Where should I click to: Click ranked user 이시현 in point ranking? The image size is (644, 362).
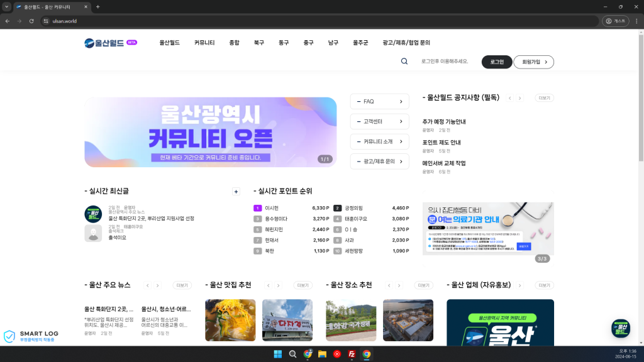[x=272, y=208]
